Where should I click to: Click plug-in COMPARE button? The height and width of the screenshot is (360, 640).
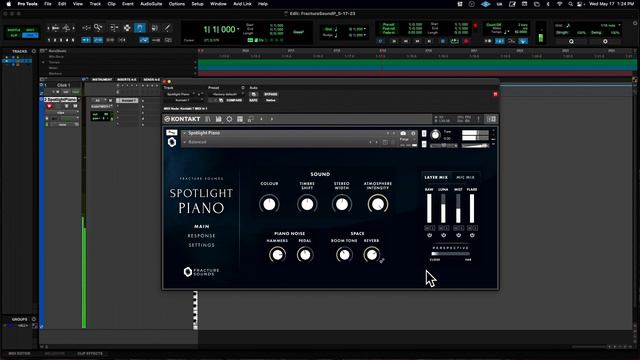click(x=234, y=100)
